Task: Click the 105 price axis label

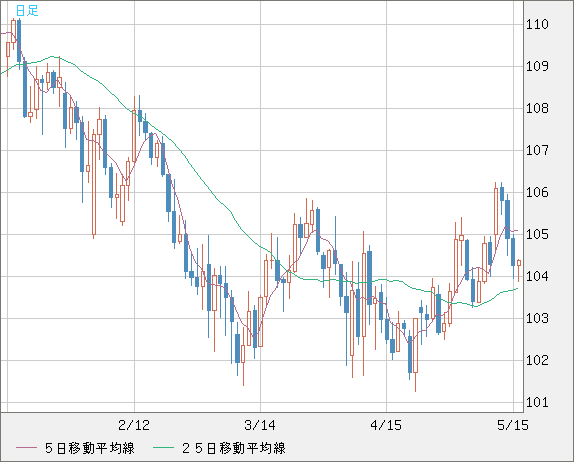Action: (x=537, y=234)
